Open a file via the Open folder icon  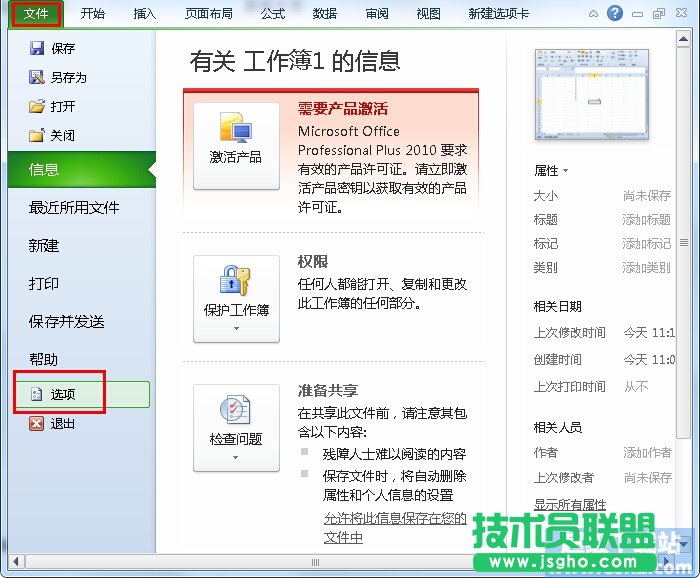pyautogui.click(x=37, y=107)
